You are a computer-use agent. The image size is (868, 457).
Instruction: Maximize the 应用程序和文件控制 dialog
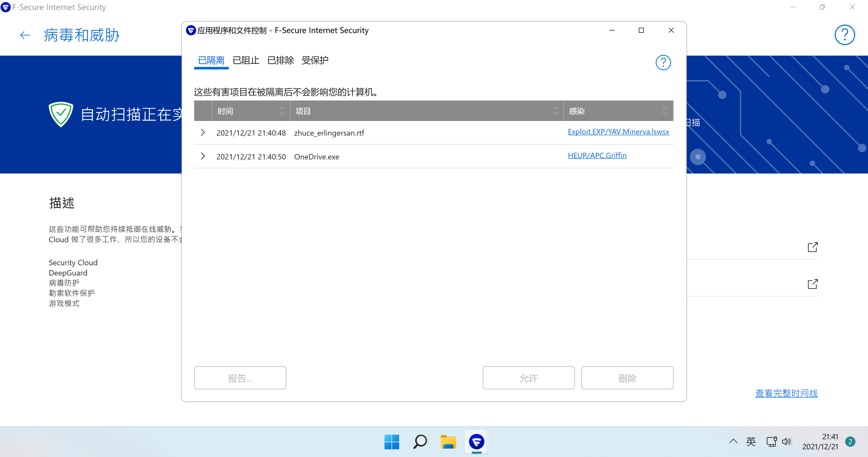click(641, 30)
